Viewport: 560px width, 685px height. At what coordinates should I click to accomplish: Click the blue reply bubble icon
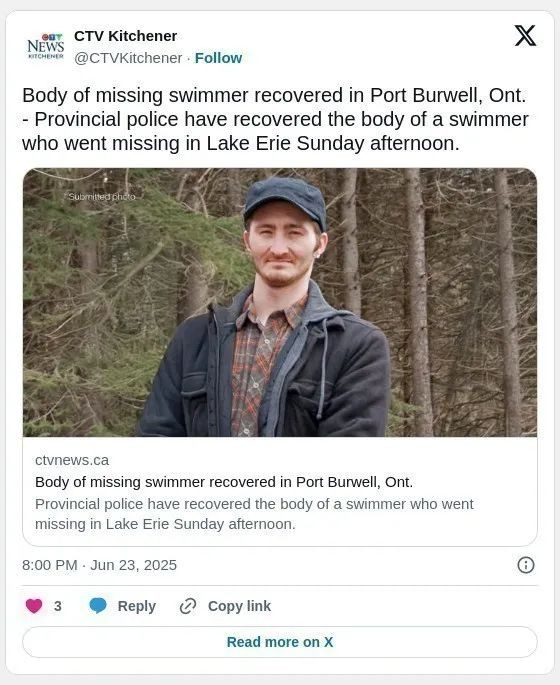(98, 606)
